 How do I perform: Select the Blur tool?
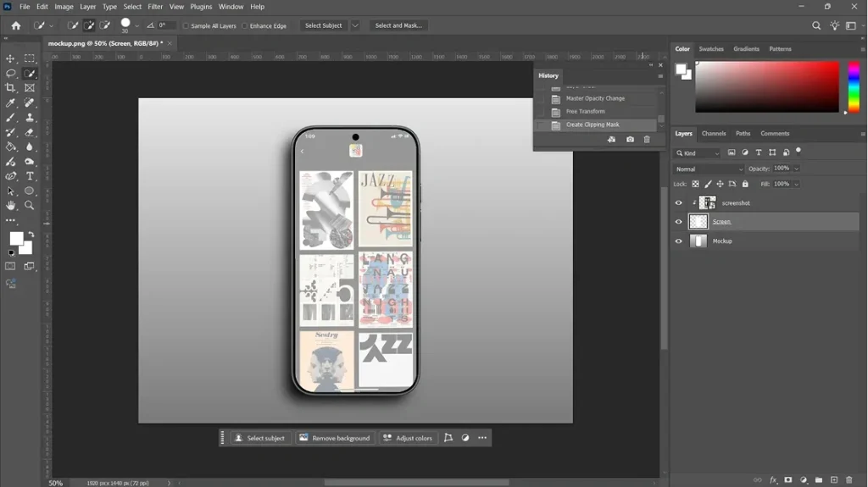click(30, 147)
